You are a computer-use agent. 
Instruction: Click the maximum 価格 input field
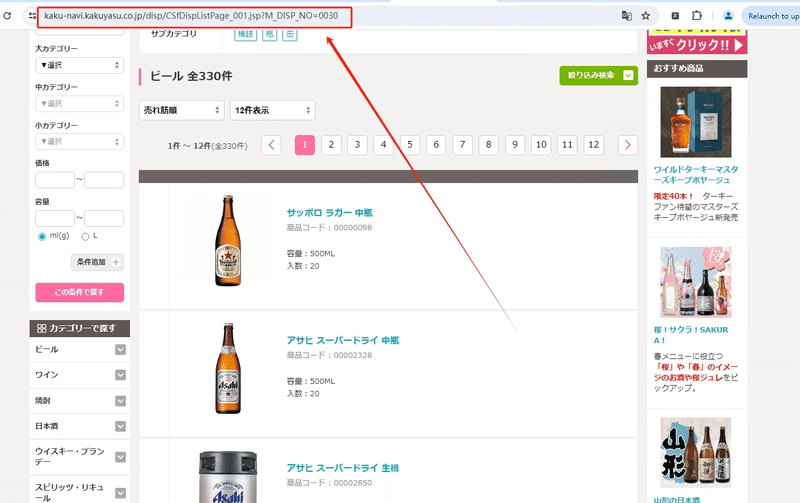[x=104, y=180]
